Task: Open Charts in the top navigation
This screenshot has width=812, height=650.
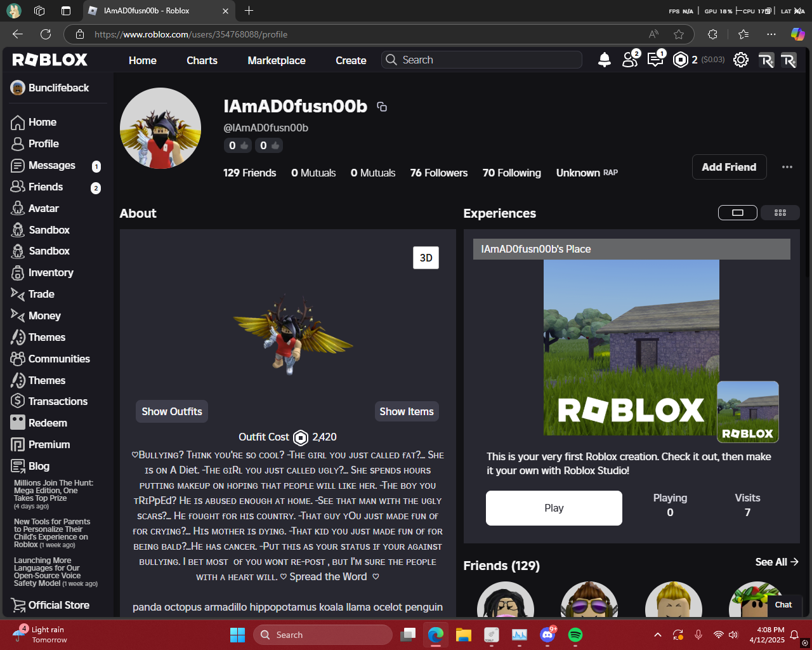Action: [x=202, y=60]
